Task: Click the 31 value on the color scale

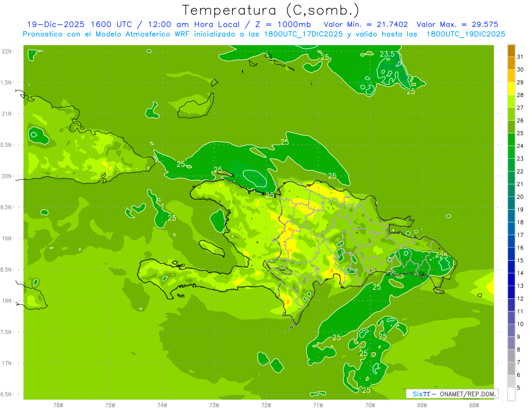Action: 520,57
